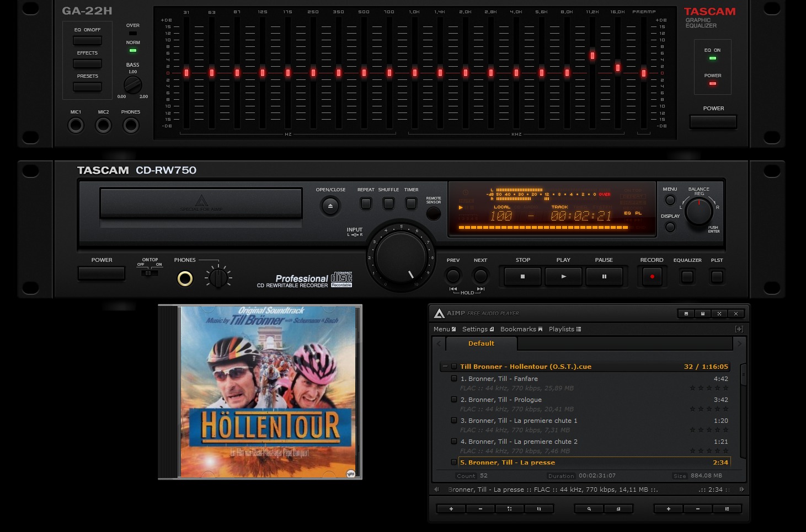Image resolution: width=806 pixels, height=532 pixels.
Task: Check the box for La premiere chute 1
Action: pos(454,421)
